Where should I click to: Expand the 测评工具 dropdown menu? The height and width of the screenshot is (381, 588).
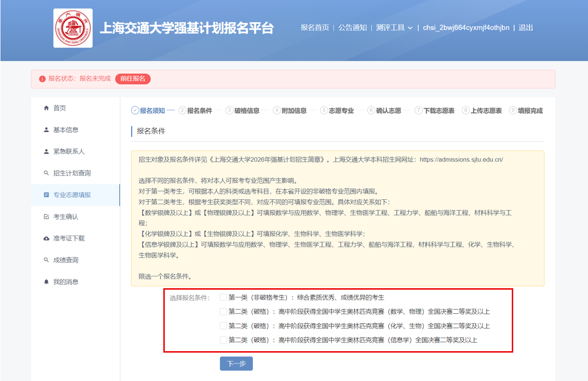[x=394, y=28]
